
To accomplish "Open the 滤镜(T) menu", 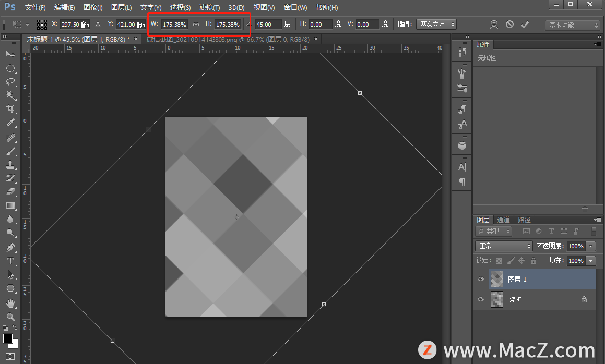I will (209, 7).
